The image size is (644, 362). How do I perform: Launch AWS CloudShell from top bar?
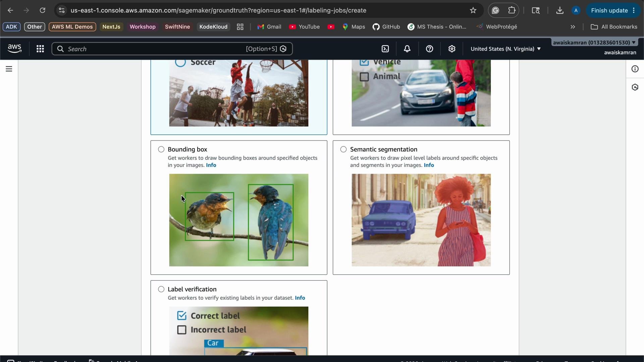[x=385, y=49]
